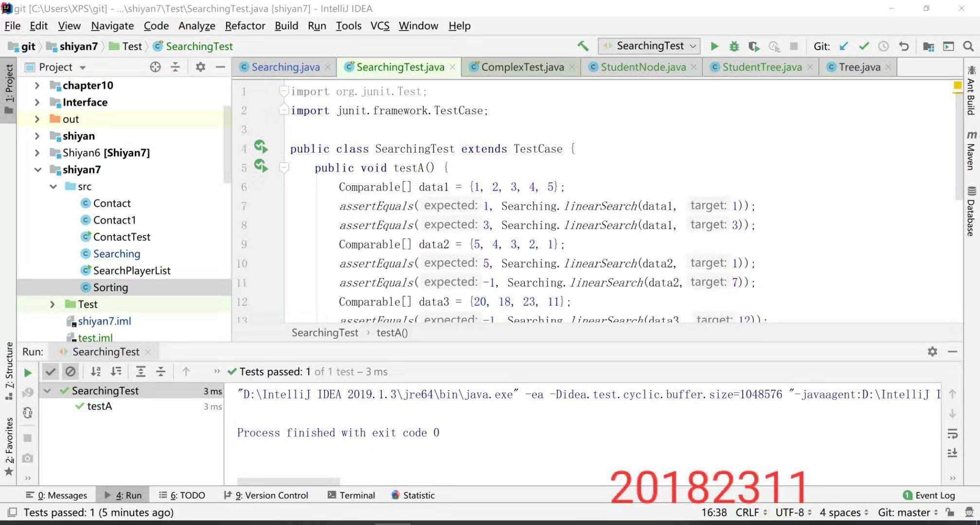Viewport: 980px width, 525px height.
Task: Expand all test results icon
Action: 141,372
